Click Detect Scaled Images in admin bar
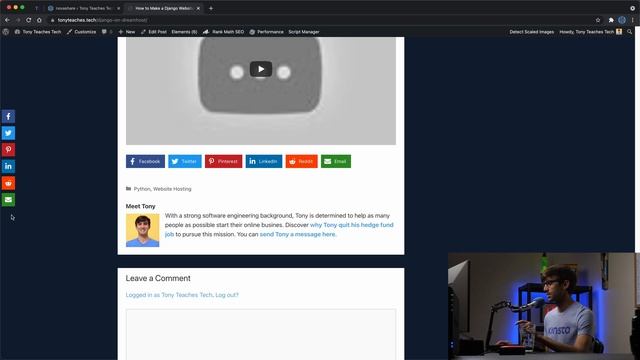The height and width of the screenshot is (360, 640). [x=531, y=32]
